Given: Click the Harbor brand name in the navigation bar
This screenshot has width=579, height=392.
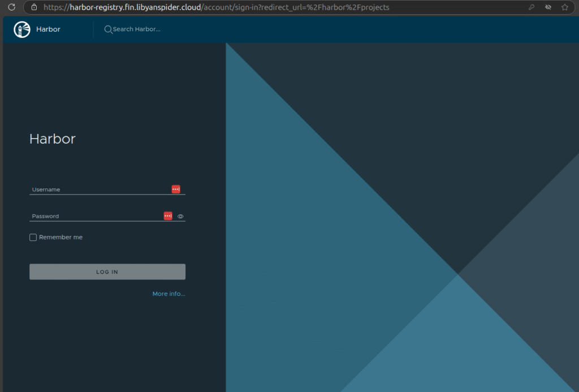Looking at the screenshot, I should click(x=48, y=29).
